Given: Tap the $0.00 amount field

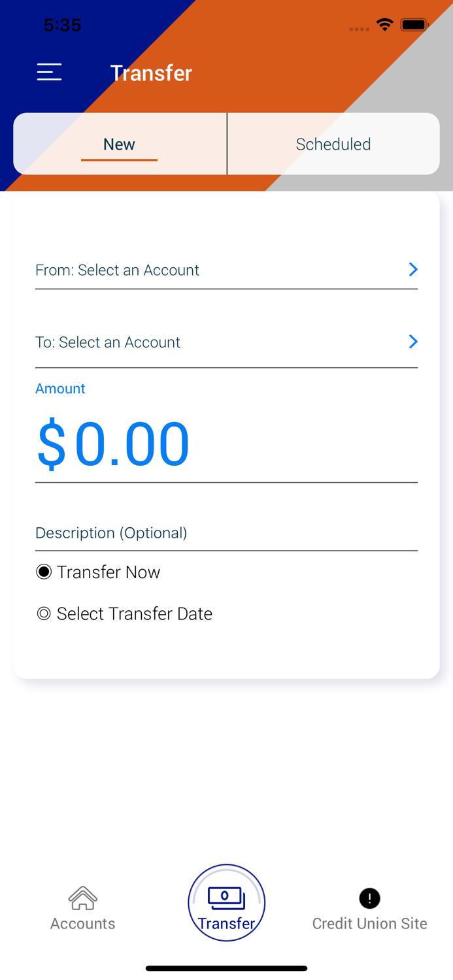Looking at the screenshot, I should tap(113, 444).
